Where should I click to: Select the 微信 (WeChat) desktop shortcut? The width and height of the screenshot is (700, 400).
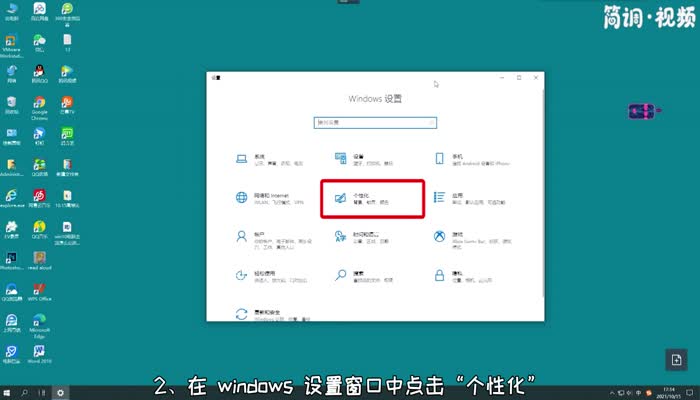[39, 44]
